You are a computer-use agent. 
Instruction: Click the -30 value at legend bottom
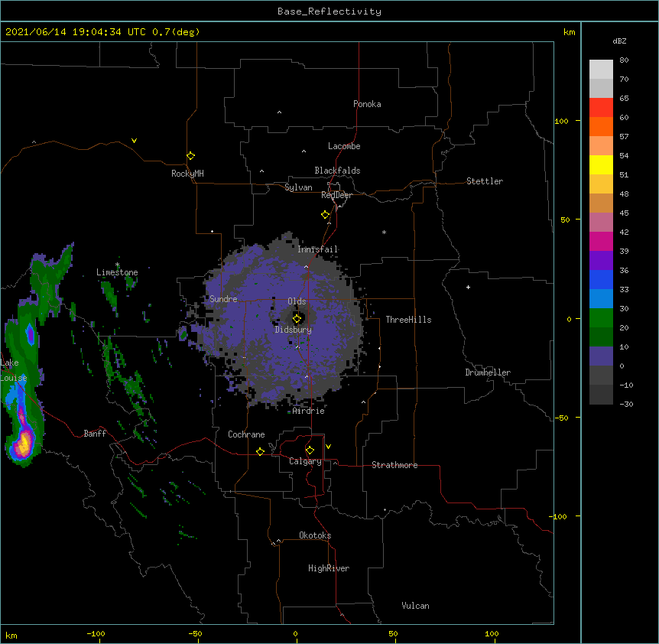click(626, 404)
